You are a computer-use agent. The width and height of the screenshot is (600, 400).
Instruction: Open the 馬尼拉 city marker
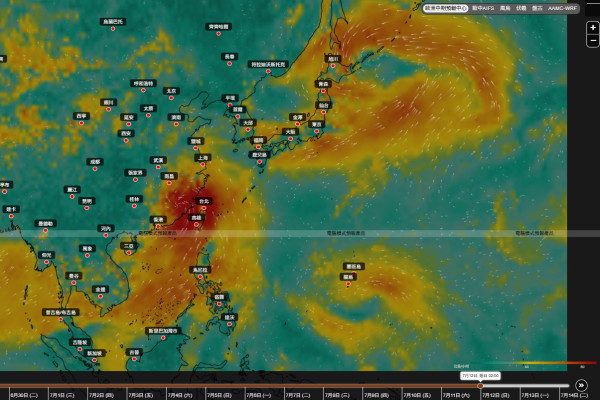coord(200,270)
